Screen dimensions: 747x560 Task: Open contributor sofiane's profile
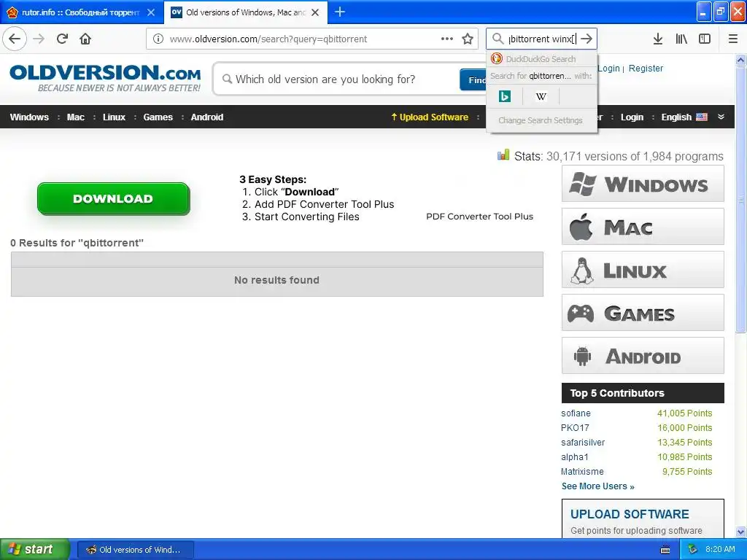pyautogui.click(x=576, y=413)
